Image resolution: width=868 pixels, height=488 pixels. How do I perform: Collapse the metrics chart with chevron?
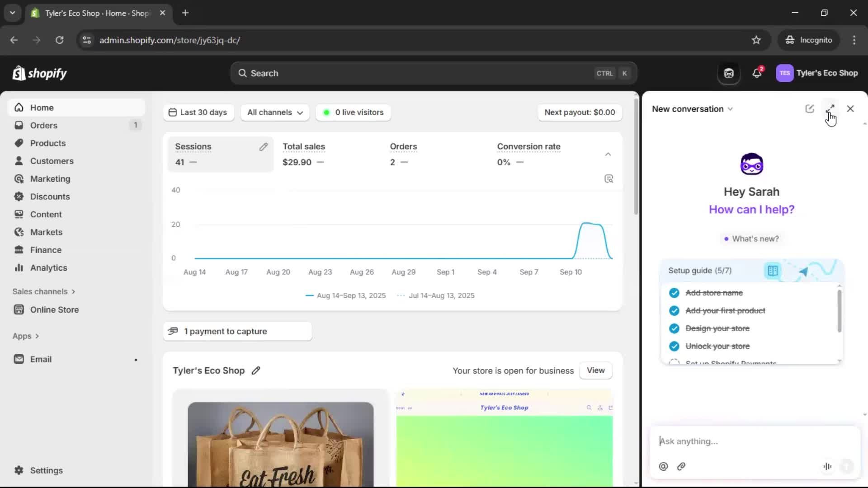click(x=608, y=155)
